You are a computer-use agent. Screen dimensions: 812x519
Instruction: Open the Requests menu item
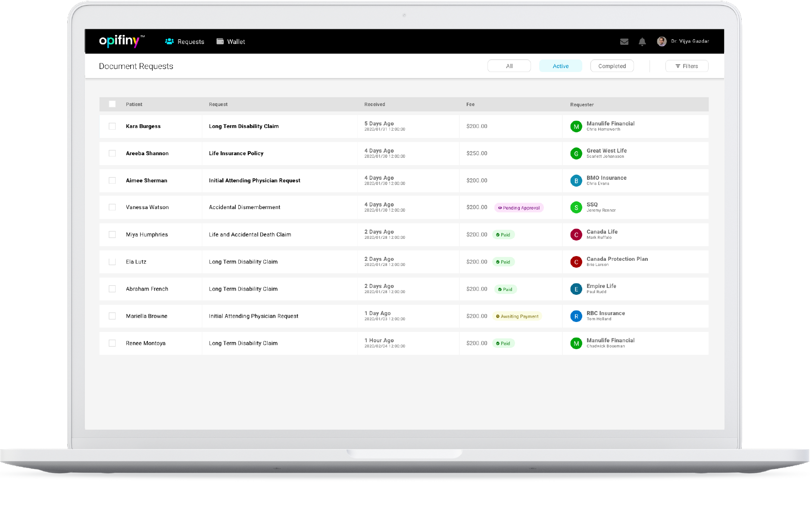pos(184,42)
